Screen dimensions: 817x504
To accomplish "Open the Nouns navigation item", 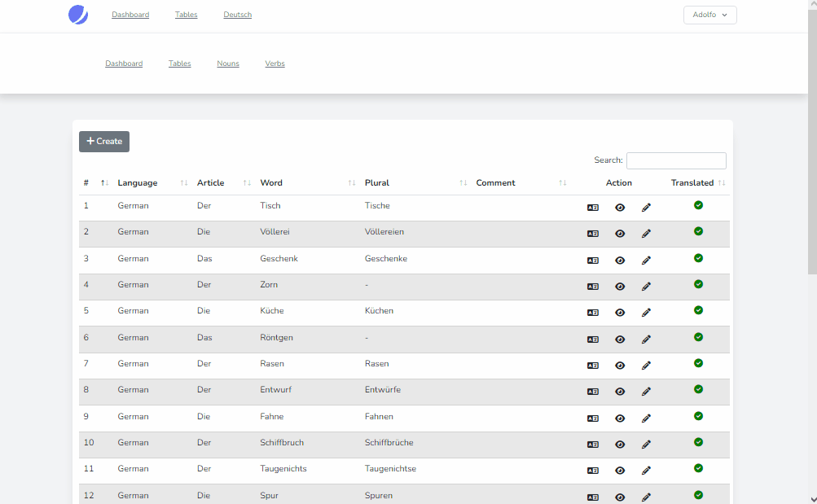I will pos(227,63).
